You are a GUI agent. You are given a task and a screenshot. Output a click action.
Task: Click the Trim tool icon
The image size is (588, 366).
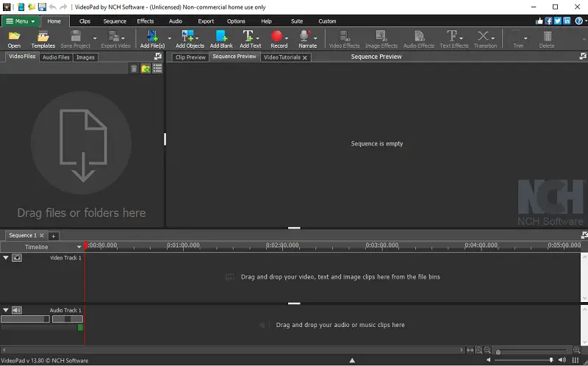point(517,36)
